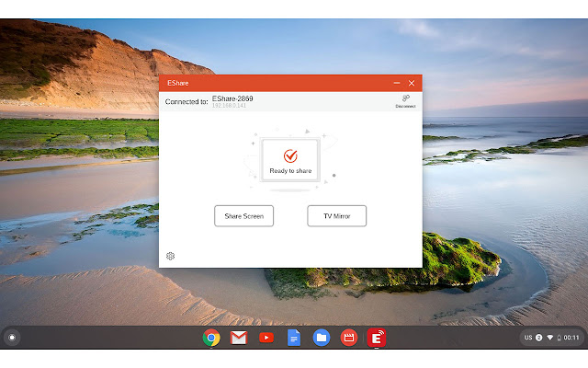The width and height of the screenshot is (588, 368).
Task: Open YouTube from the shelf
Action: (266, 338)
